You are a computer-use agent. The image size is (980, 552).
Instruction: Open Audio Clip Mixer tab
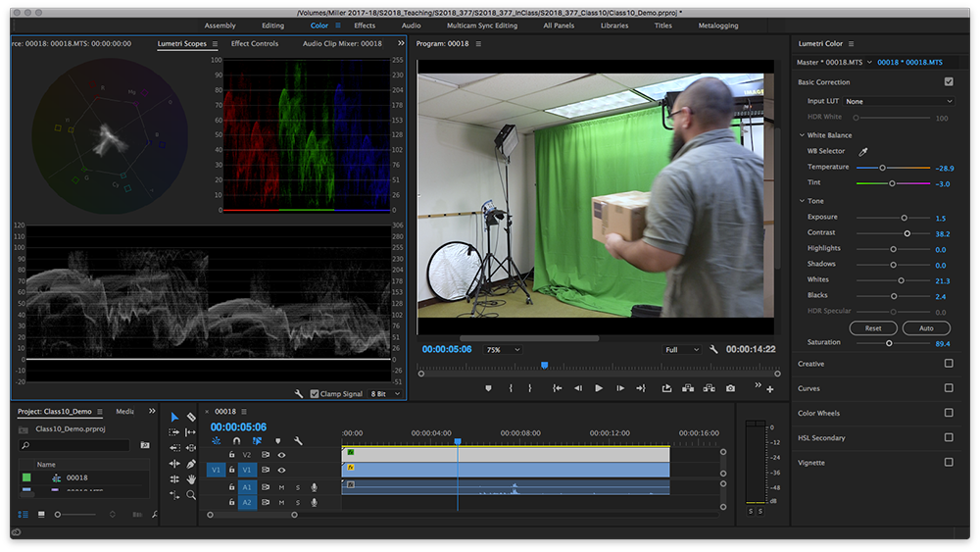342,43
